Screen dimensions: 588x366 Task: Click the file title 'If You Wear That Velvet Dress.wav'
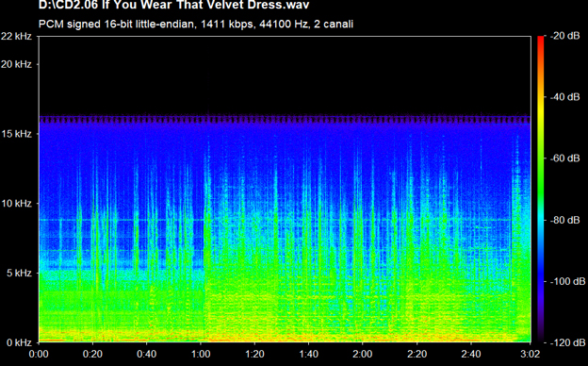coord(173,5)
